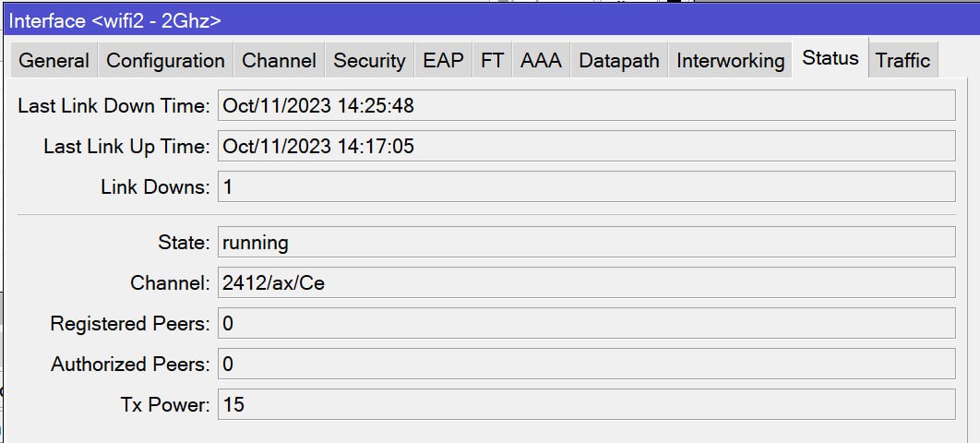This screenshot has width=980, height=443.
Task: Select the Channel tab
Action: point(279,61)
